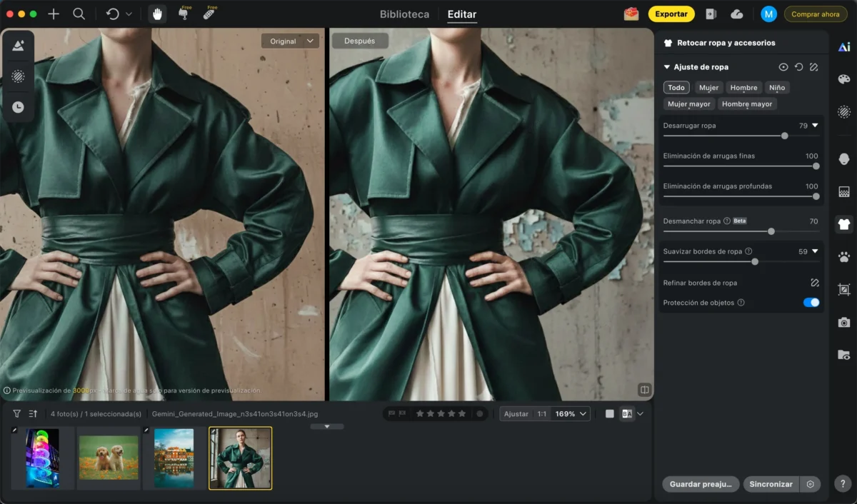
Task: Switch to the Editar tab
Action: click(461, 14)
